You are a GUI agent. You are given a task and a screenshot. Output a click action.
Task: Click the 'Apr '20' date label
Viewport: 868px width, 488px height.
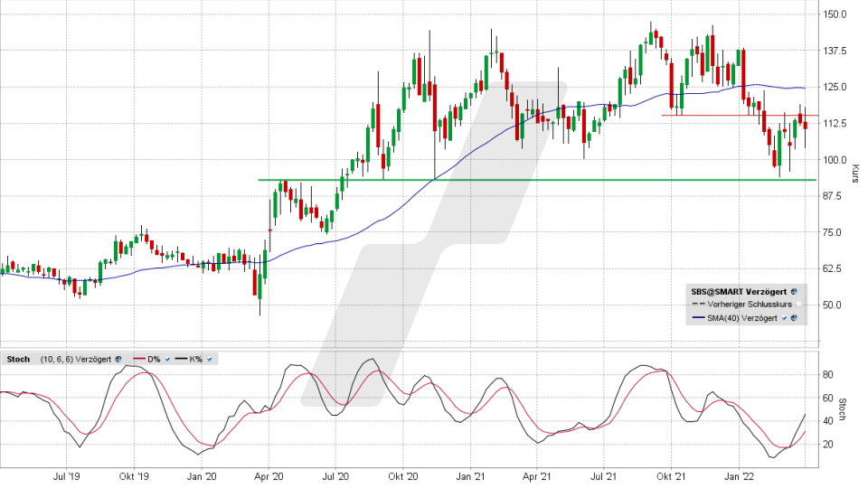pyautogui.click(x=269, y=476)
